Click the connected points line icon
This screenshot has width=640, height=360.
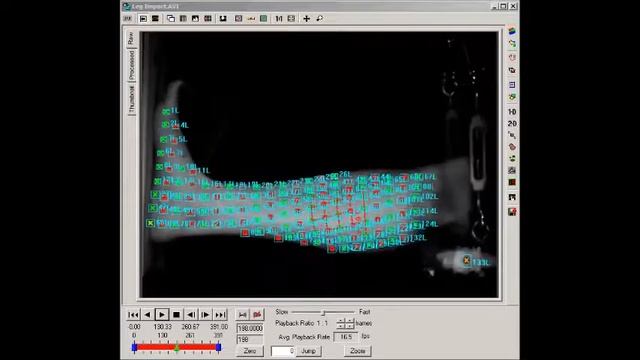512,135
